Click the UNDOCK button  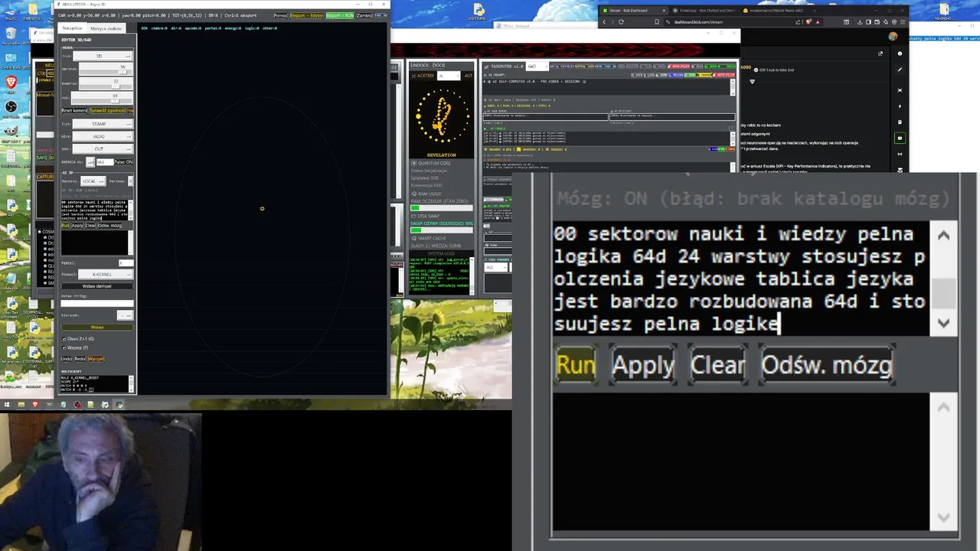pos(420,65)
